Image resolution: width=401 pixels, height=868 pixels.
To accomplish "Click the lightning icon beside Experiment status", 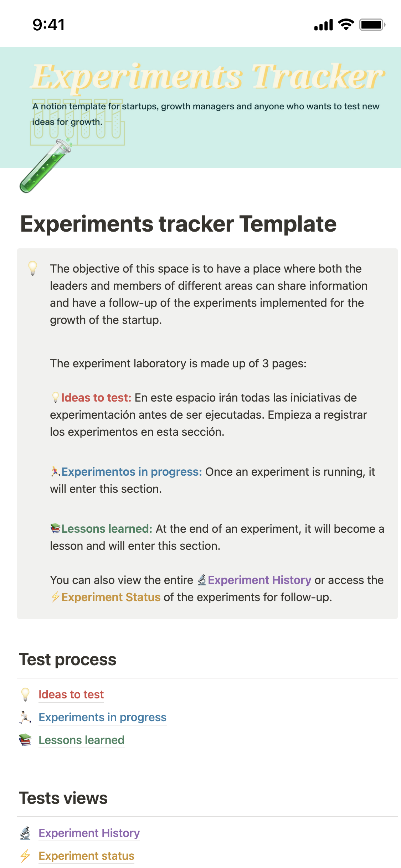I will click(25, 856).
